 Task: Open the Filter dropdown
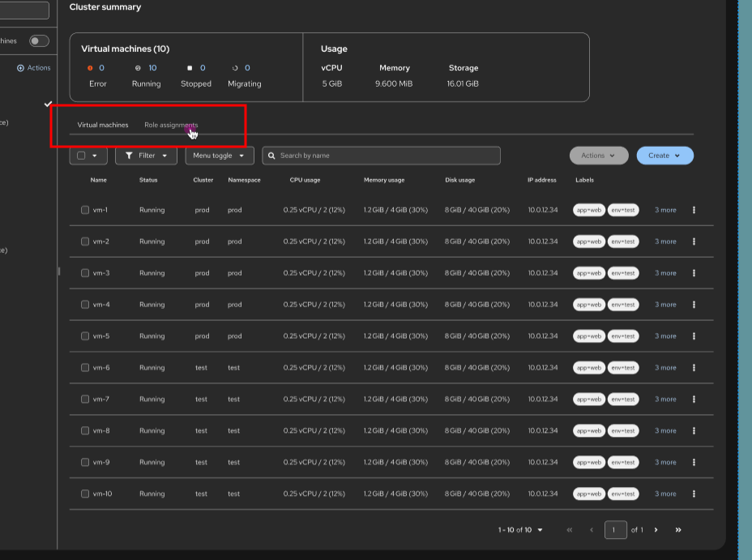pyautogui.click(x=146, y=156)
